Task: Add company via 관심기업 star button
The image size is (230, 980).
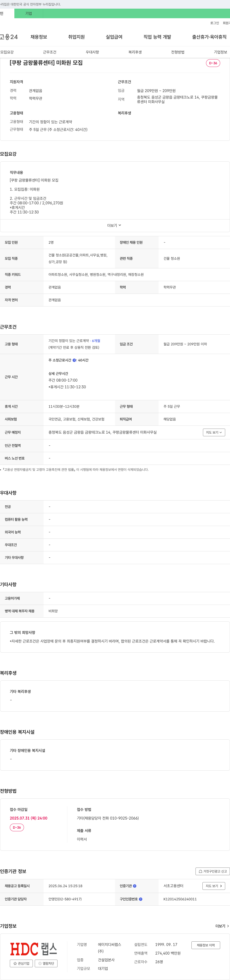Action: tap(21, 964)
